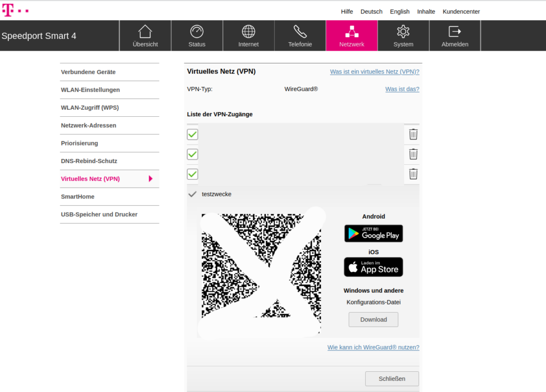Open the Telefonie phone icon

(300, 31)
